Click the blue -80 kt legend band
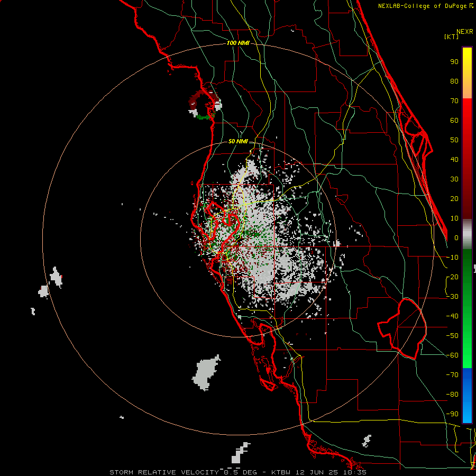The image size is (476, 476). click(467, 395)
